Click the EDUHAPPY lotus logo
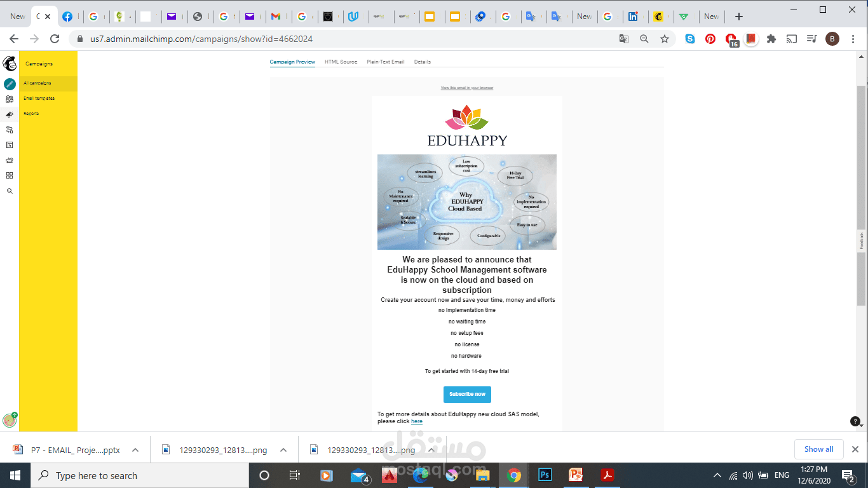This screenshot has height=488, width=868. [467, 126]
